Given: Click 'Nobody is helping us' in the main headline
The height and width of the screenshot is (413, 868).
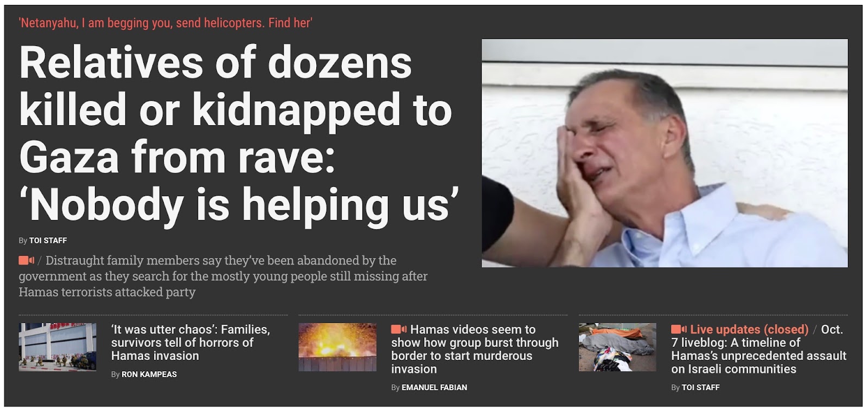Looking at the screenshot, I should tap(239, 205).
